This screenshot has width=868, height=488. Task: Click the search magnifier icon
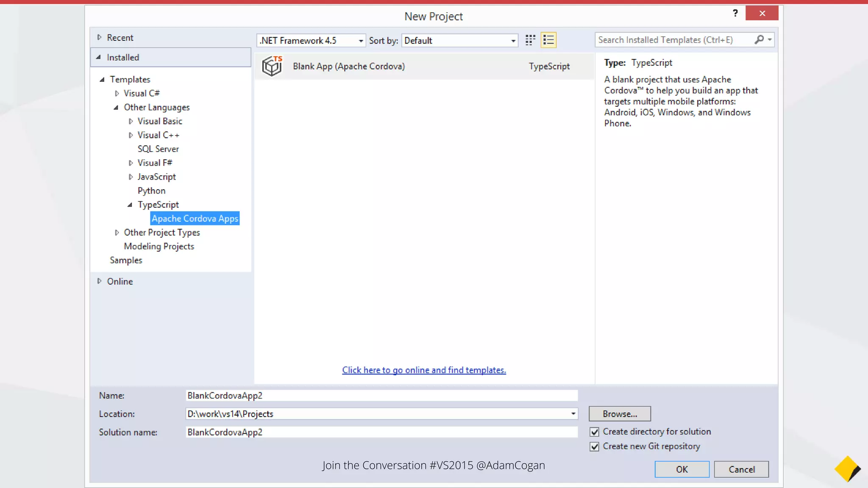(759, 39)
